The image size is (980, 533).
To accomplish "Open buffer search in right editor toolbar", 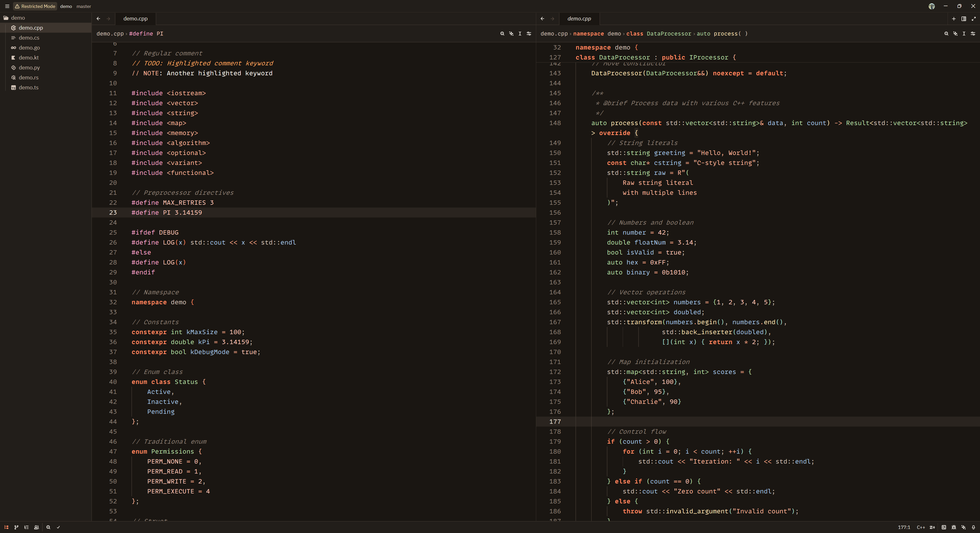I will (946, 33).
